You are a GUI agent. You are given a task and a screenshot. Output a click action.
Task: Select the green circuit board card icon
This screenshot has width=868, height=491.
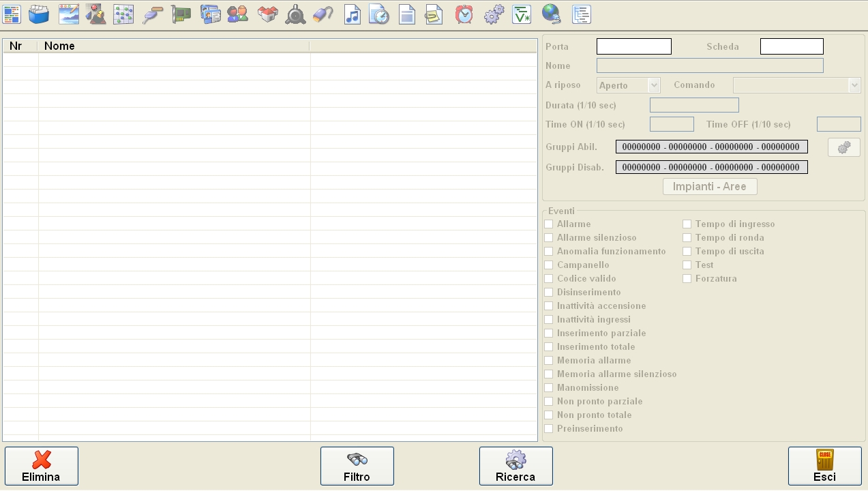(x=181, y=14)
